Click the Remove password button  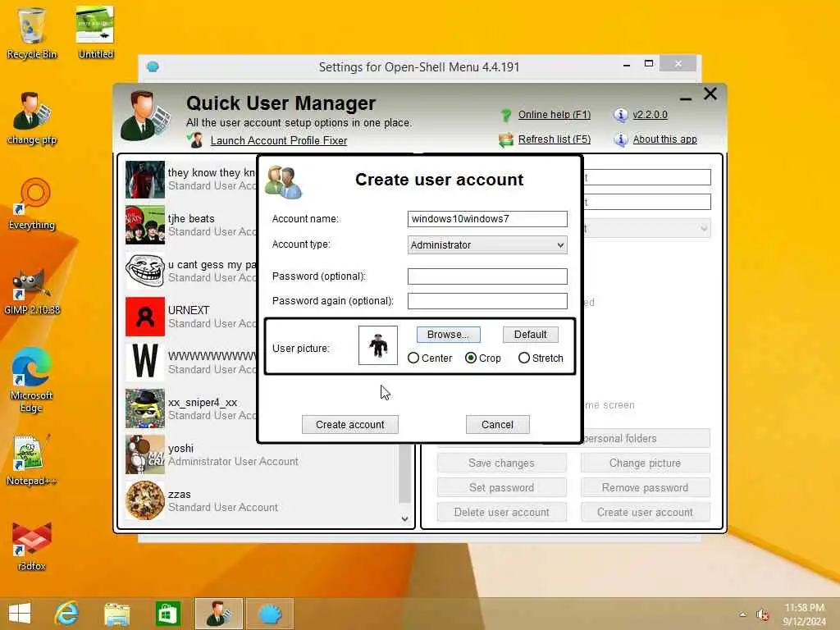[x=645, y=487]
